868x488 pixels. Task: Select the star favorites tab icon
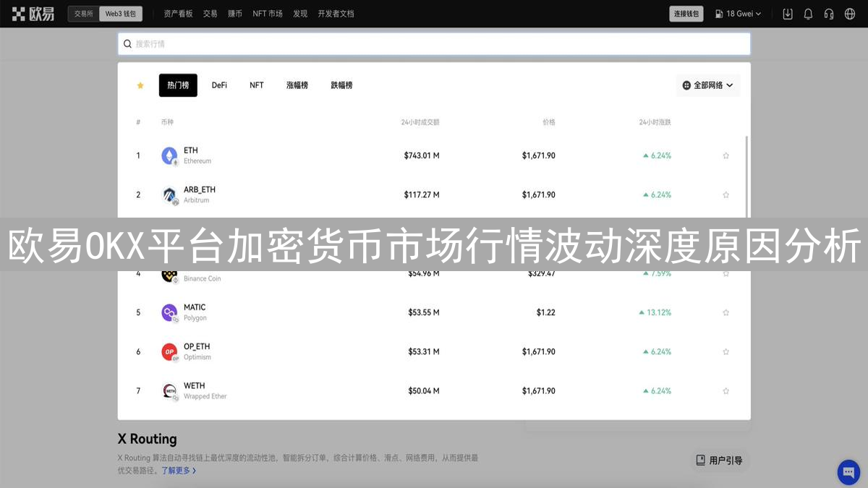(x=140, y=85)
